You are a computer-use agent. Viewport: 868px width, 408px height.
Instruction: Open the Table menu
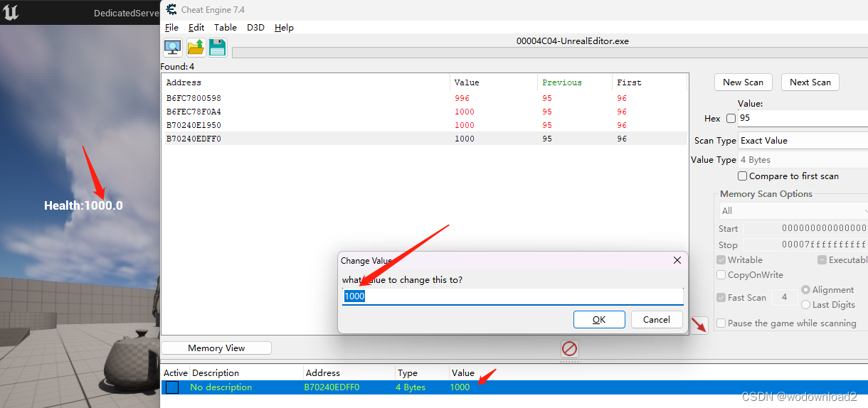click(x=226, y=27)
